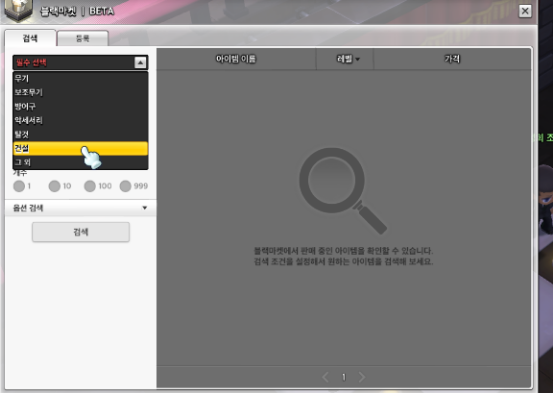Select quantity 100 radio button
This screenshot has height=393, width=554.
(90, 186)
